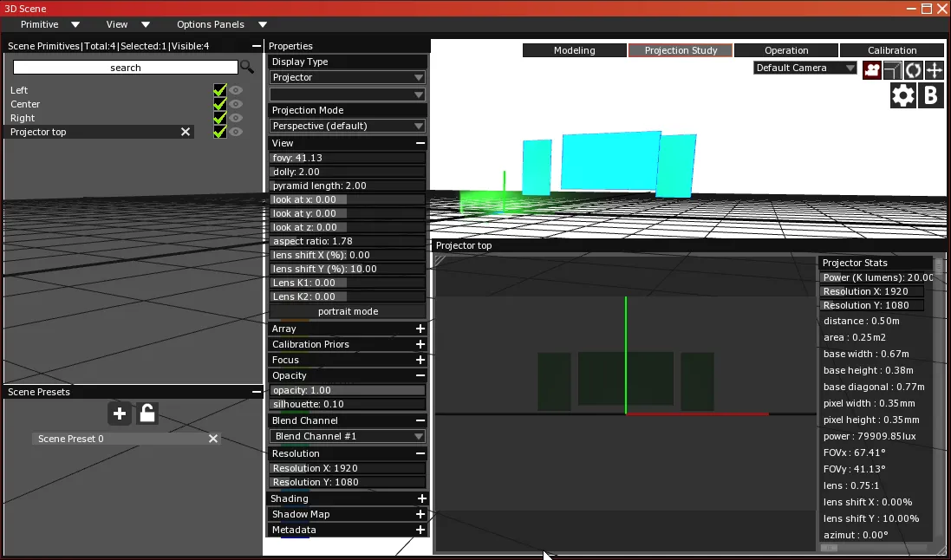Switch to the Modeling tab
The width and height of the screenshot is (951, 560).
pyautogui.click(x=575, y=50)
